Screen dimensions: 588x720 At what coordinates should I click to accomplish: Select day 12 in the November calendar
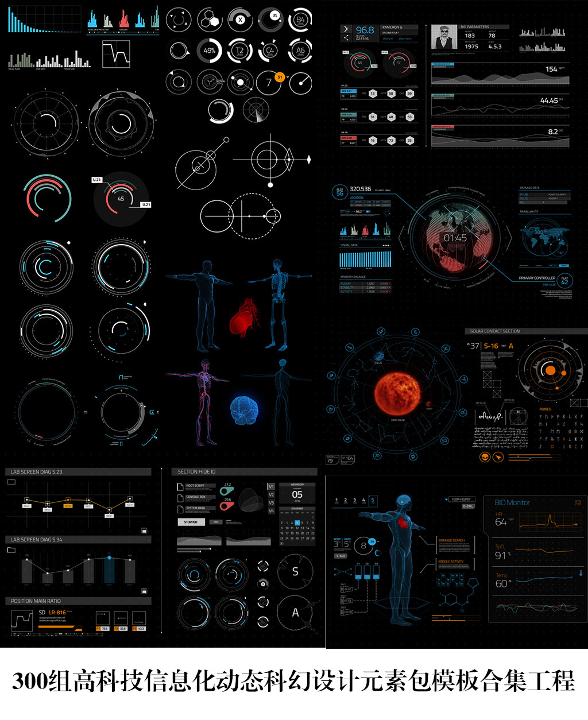point(297,528)
